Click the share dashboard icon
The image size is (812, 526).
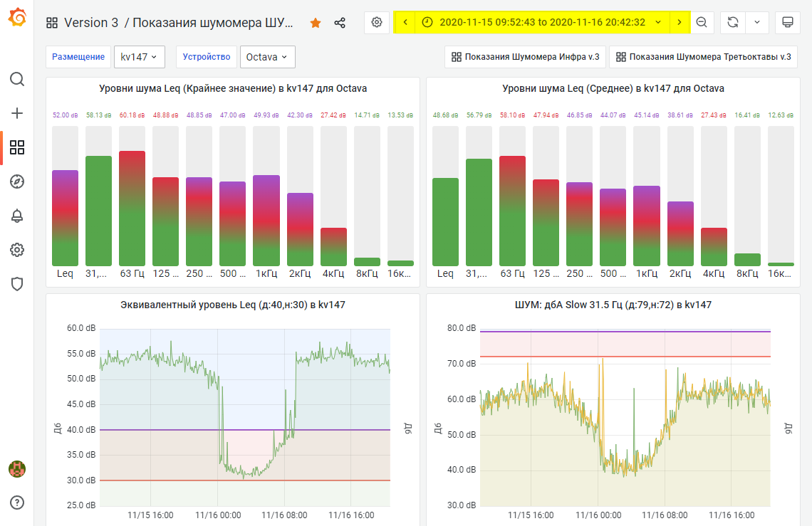340,23
